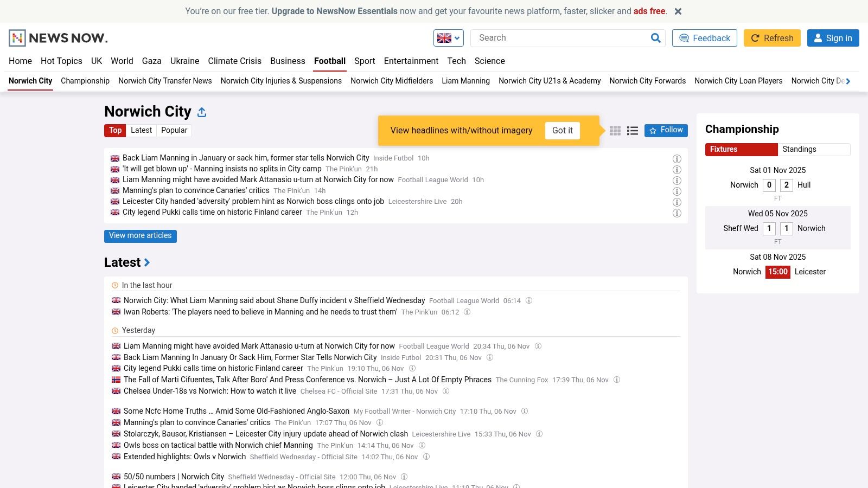Open the Sport menu item
The image size is (868, 488).
pyautogui.click(x=365, y=61)
